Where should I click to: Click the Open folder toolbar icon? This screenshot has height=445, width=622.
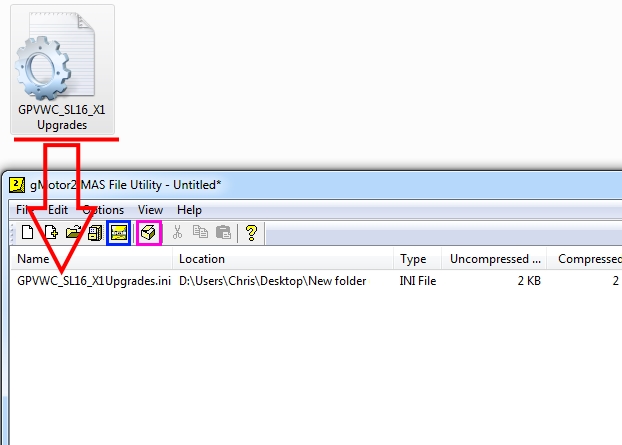point(73,232)
